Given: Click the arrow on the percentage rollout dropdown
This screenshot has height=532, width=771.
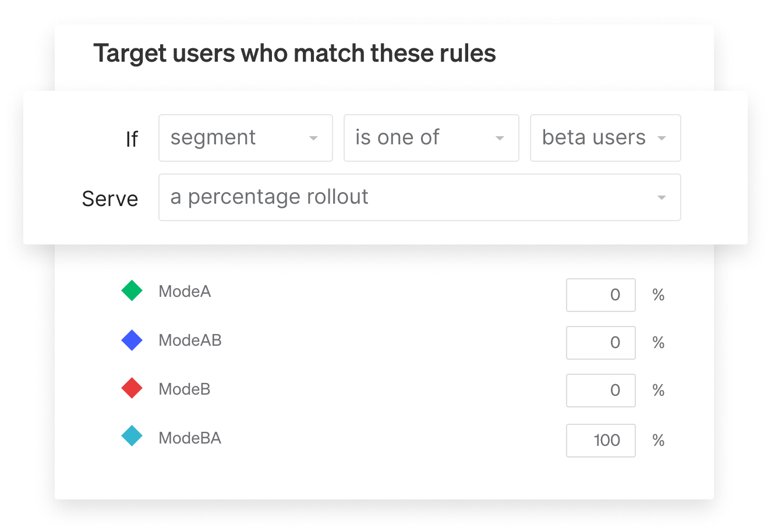Looking at the screenshot, I should tap(662, 198).
